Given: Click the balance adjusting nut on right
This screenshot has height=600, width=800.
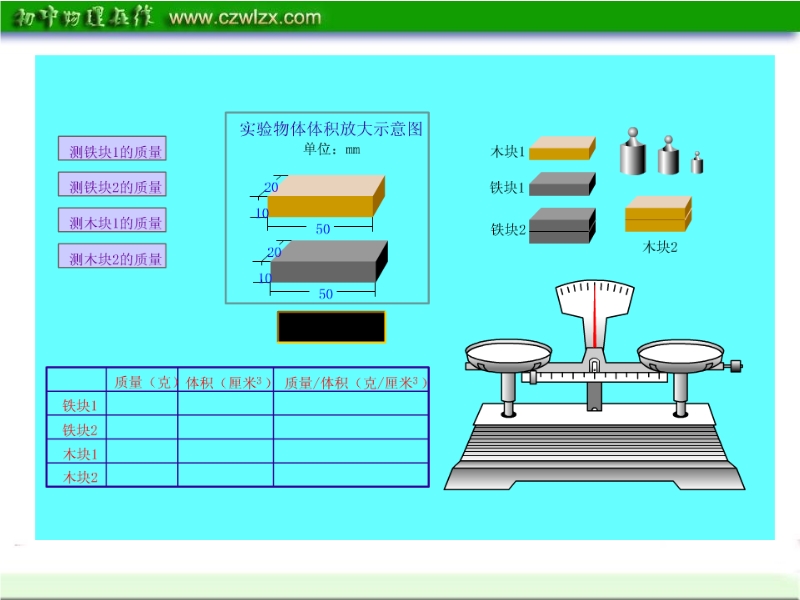Looking at the screenshot, I should (x=736, y=365).
